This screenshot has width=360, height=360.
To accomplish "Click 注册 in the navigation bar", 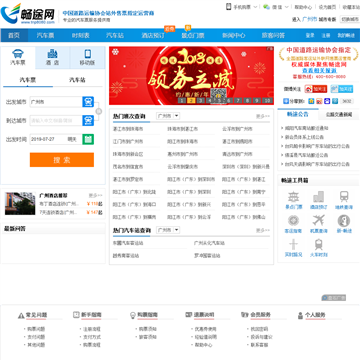I will (x=326, y=35).
